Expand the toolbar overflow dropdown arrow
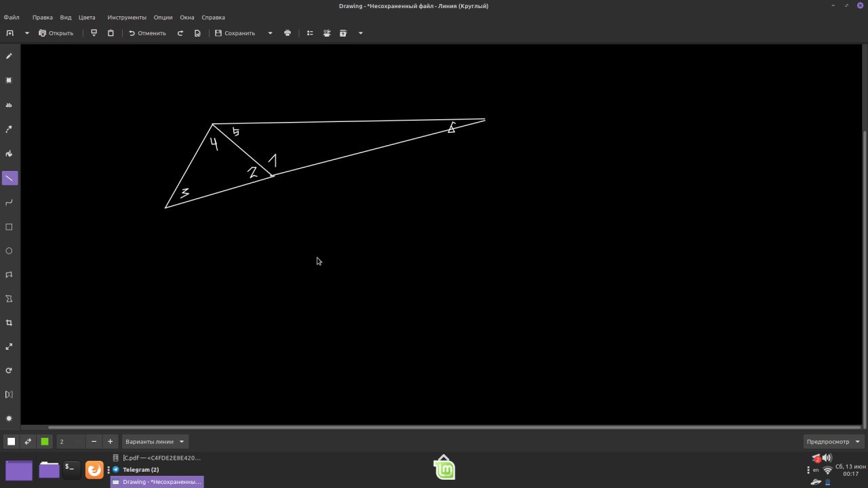 click(x=360, y=33)
